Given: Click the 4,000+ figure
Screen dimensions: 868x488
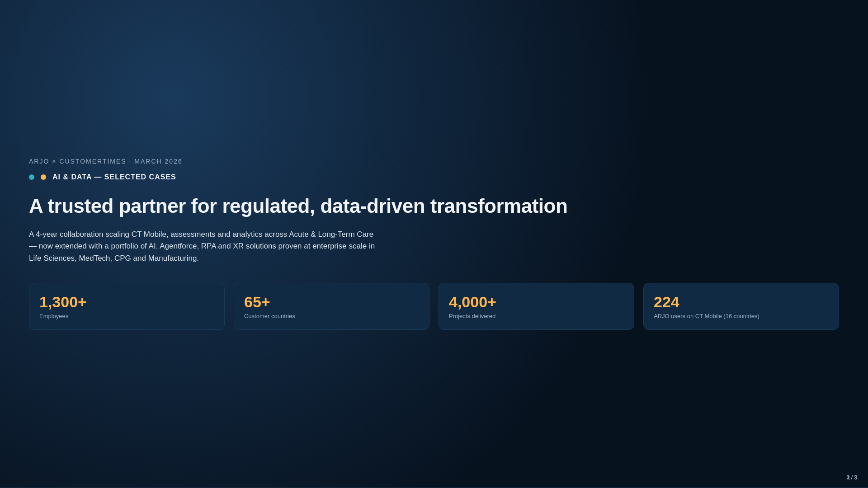Looking at the screenshot, I should (472, 302).
